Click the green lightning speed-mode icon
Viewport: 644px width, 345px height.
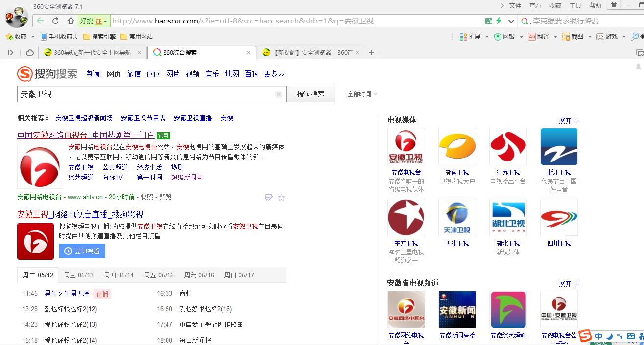tap(499, 21)
